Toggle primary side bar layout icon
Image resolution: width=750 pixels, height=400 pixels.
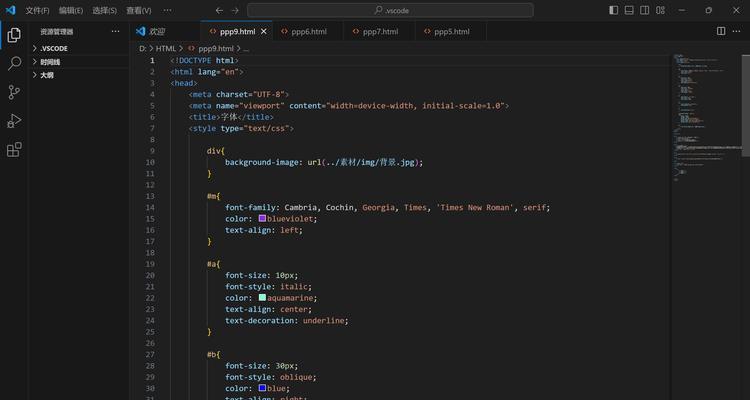click(614, 10)
